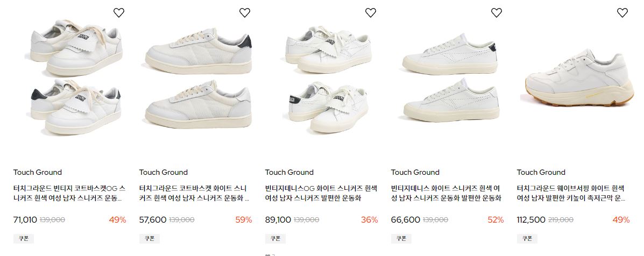Click the 쿠폰 badge under the 112,500 price
This screenshot has width=644, height=256.
(x=527, y=238)
